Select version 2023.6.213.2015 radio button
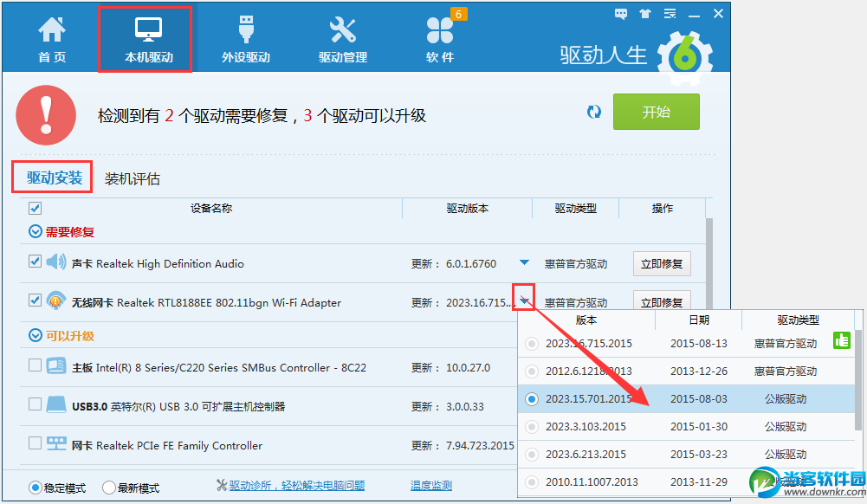 (532, 455)
